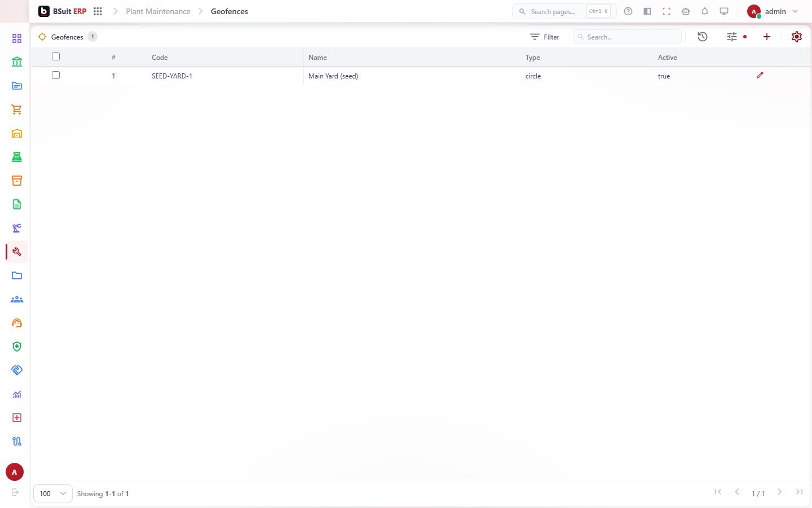Sort by the Code column header
This screenshot has width=812, height=508.
pos(160,58)
